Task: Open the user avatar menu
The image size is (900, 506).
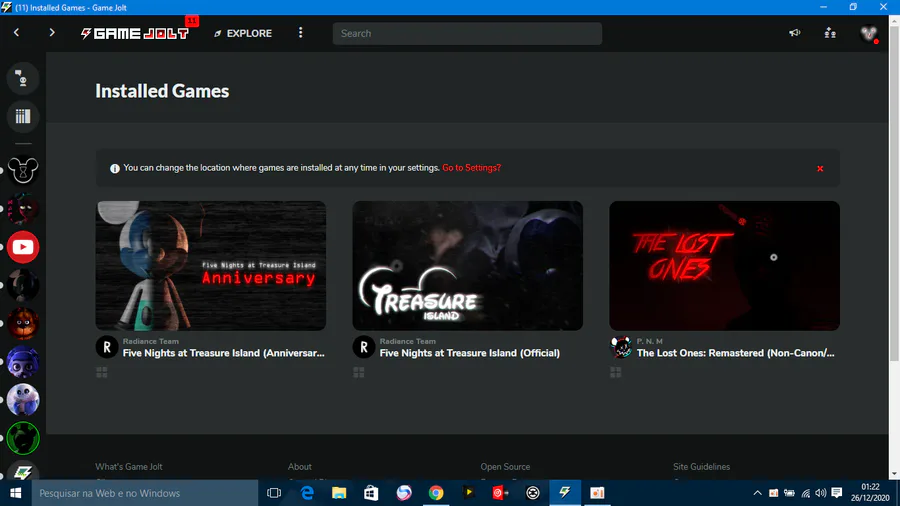Action: [x=869, y=33]
